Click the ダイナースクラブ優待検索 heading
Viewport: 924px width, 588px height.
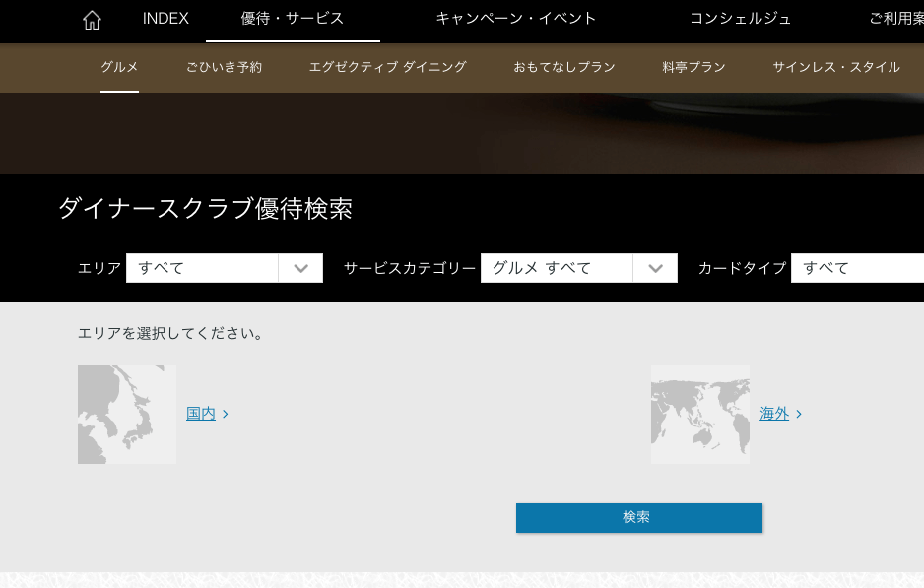(x=206, y=209)
